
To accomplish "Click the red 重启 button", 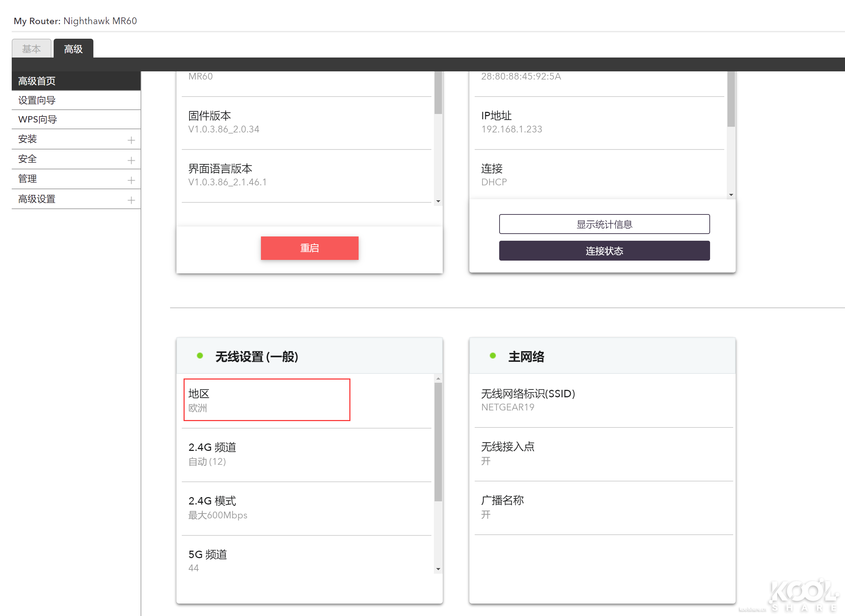I will click(310, 248).
